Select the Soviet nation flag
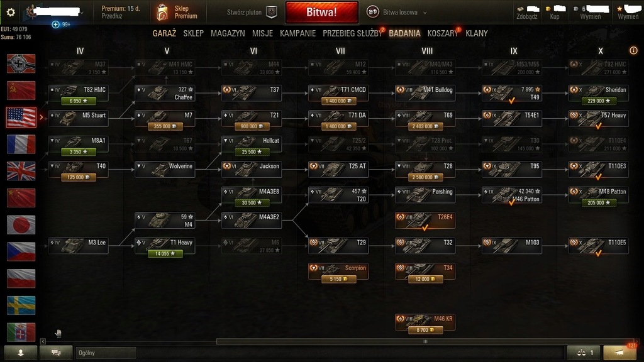644x362 pixels. click(x=21, y=90)
